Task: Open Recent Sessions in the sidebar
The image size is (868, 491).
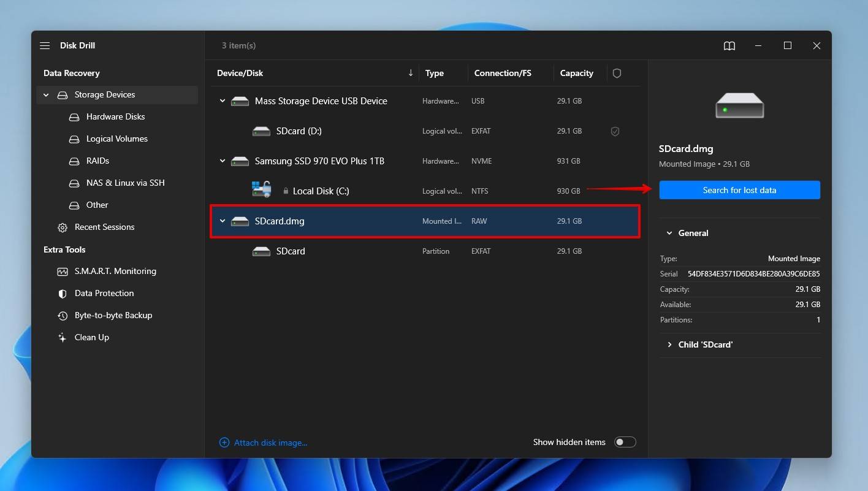Action: point(104,227)
